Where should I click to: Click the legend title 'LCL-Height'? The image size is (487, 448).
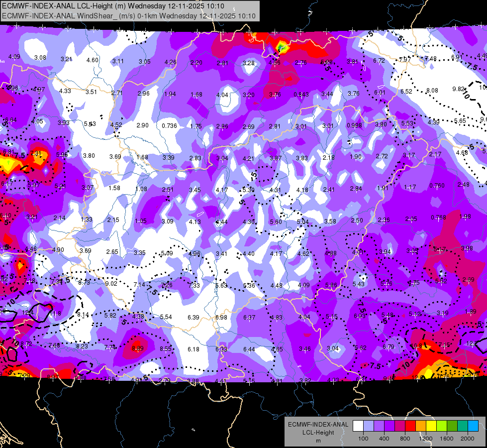tap(318, 433)
